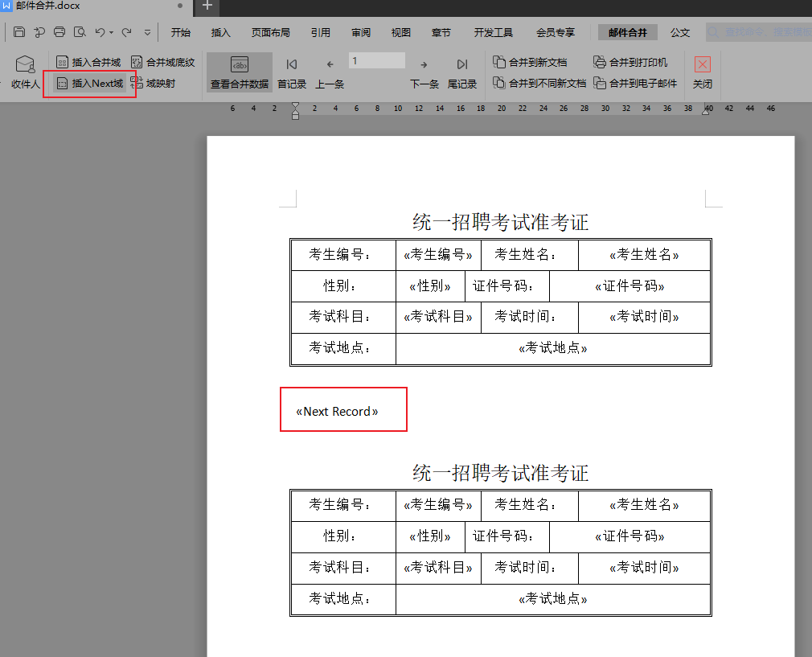Click the export to PDF icon
Viewport: 812px width, 657px height.
tap(39, 32)
